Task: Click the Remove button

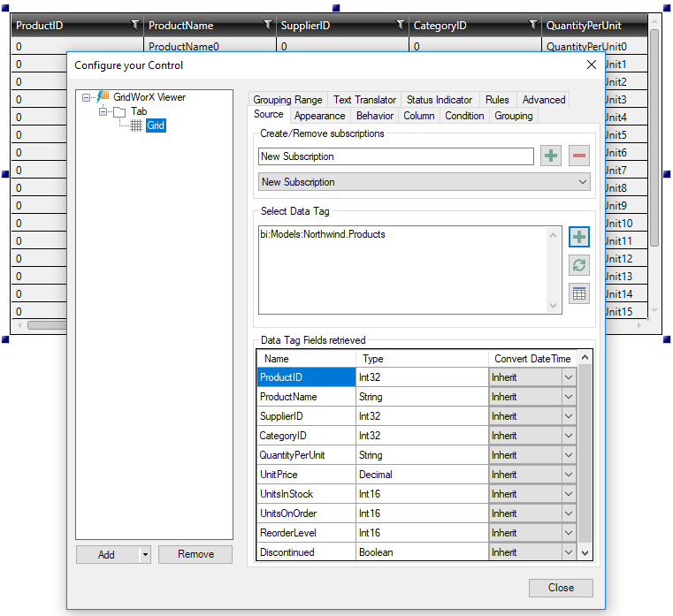Action: [x=195, y=555]
